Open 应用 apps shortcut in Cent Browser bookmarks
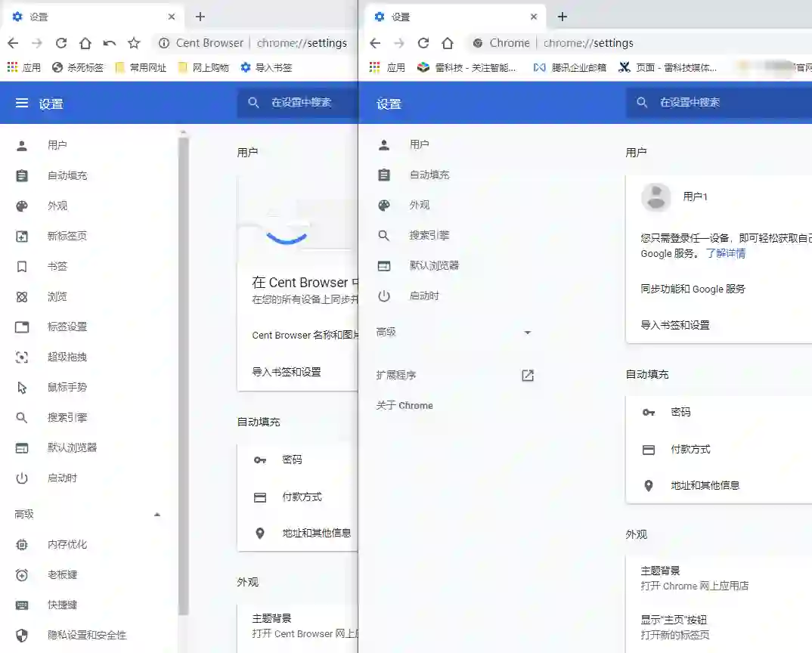The height and width of the screenshot is (653, 812). coord(24,67)
